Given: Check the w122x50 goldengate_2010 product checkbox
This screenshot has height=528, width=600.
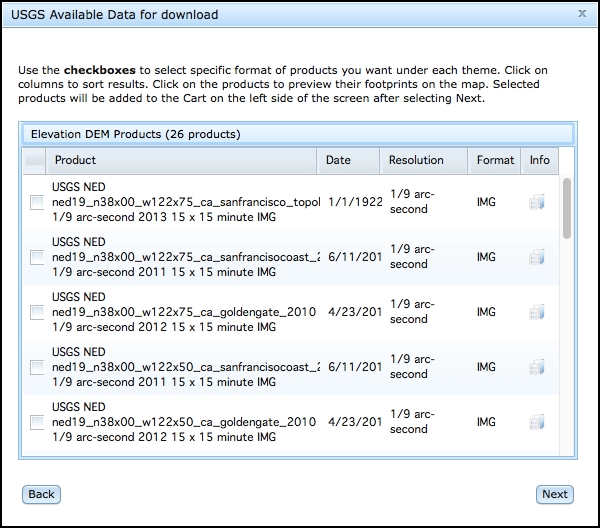Looking at the screenshot, I should coord(37,423).
